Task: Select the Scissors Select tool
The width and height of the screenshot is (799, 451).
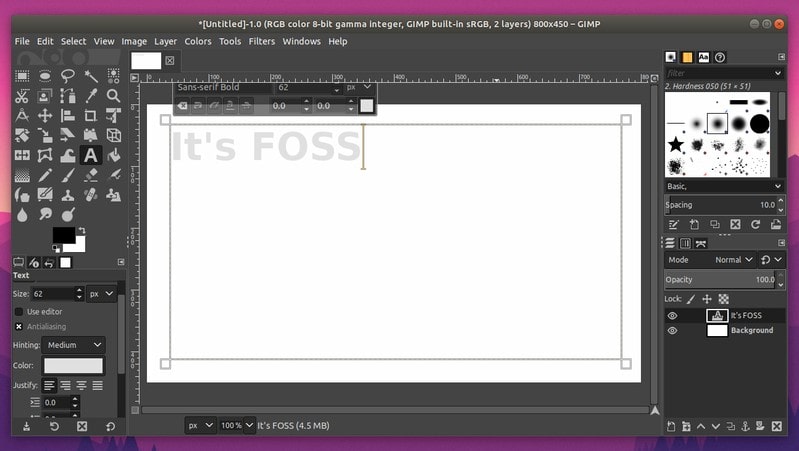Action: pyautogui.click(x=22, y=96)
